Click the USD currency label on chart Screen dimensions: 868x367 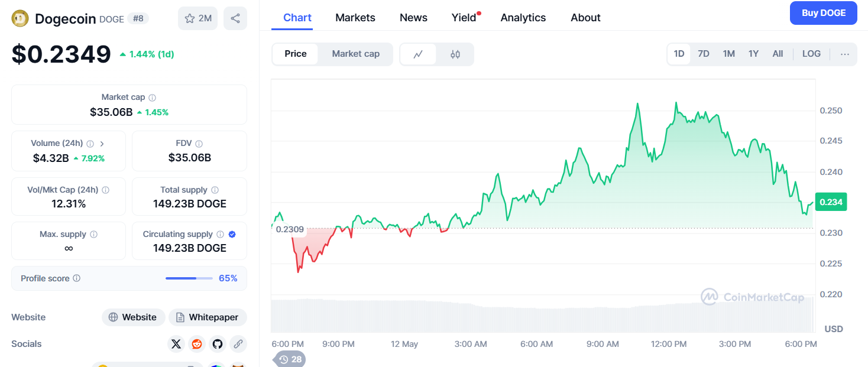(834, 329)
